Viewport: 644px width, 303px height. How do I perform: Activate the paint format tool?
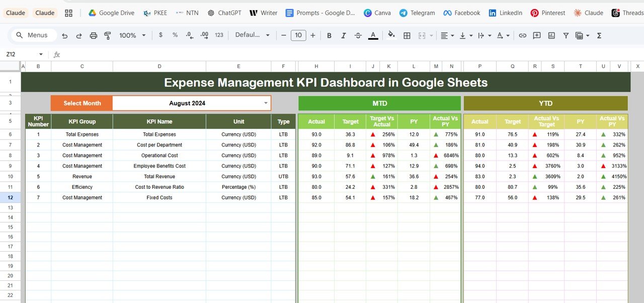click(107, 35)
